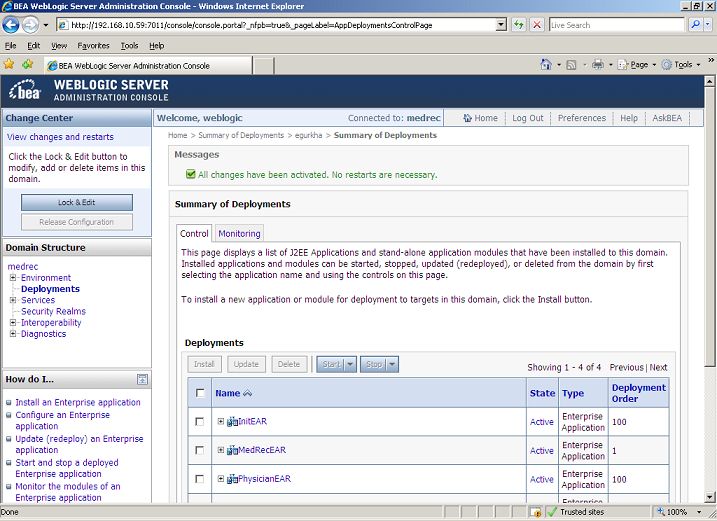Click the Add to Favorites icon
The width and height of the screenshot is (717, 521).
(x=27, y=64)
